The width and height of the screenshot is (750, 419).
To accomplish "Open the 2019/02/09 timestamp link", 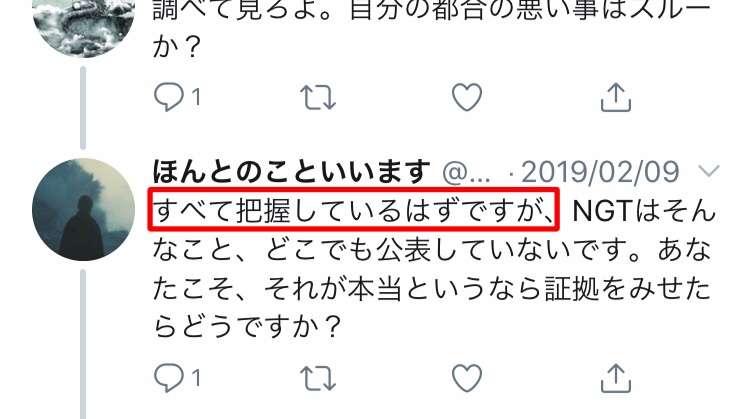I will pos(600,172).
